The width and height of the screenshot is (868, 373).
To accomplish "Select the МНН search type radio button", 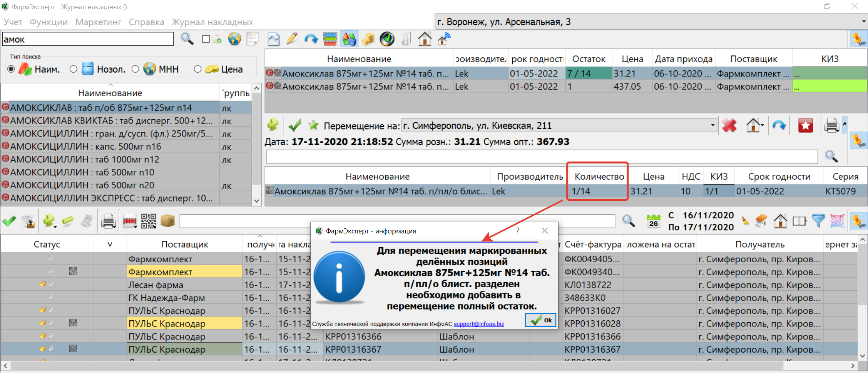I will tap(135, 69).
